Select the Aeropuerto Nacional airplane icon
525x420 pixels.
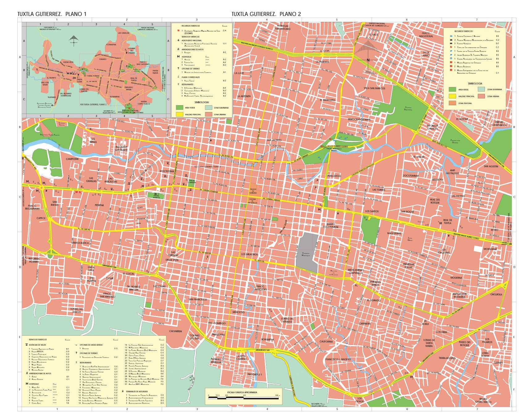pos(178,40)
